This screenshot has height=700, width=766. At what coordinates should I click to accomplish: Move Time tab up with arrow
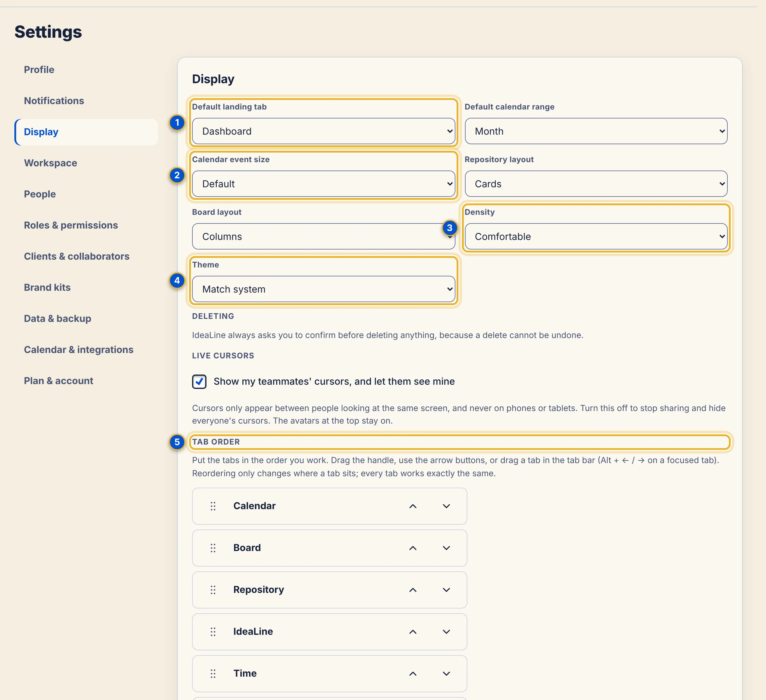click(x=413, y=673)
